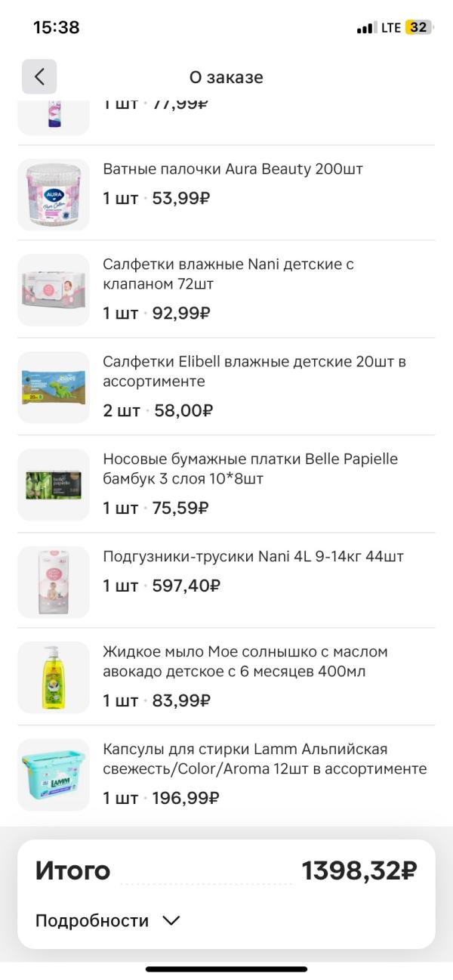
Task: Tap the battery indicator in status bar
Action: point(418,28)
